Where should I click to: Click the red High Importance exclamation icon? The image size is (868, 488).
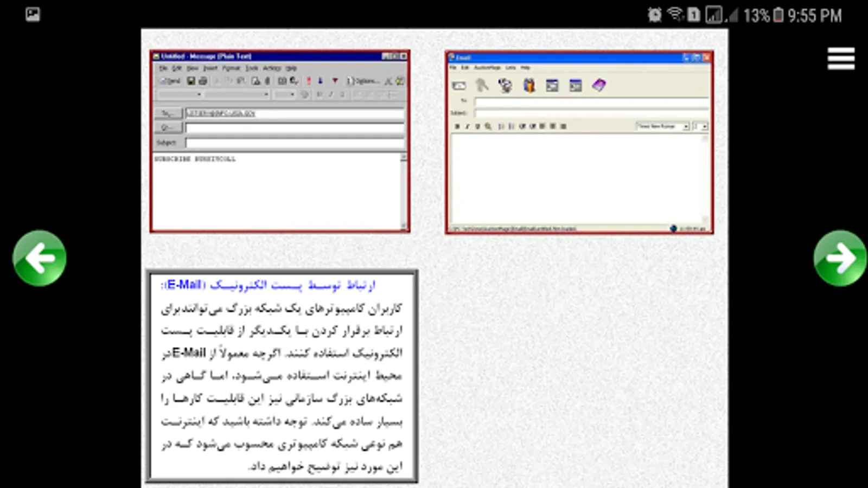[x=309, y=81]
